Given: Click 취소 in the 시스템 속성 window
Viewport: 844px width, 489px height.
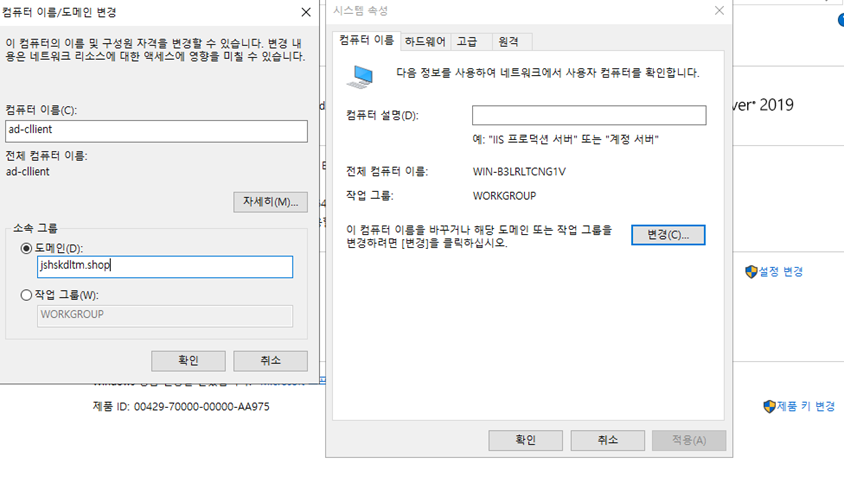Looking at the screenshot, I should [607, 440].
